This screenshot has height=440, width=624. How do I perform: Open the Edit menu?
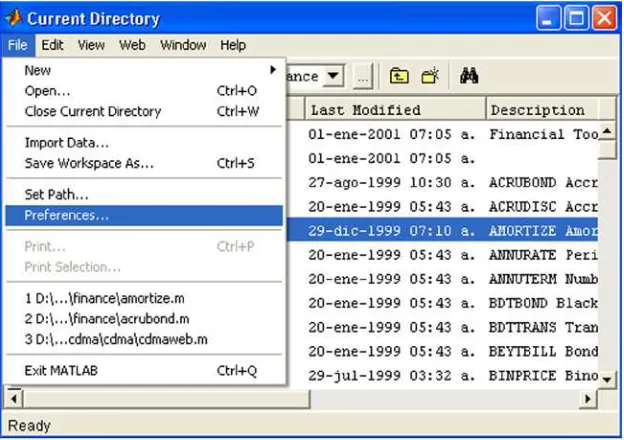click(52, 45)
